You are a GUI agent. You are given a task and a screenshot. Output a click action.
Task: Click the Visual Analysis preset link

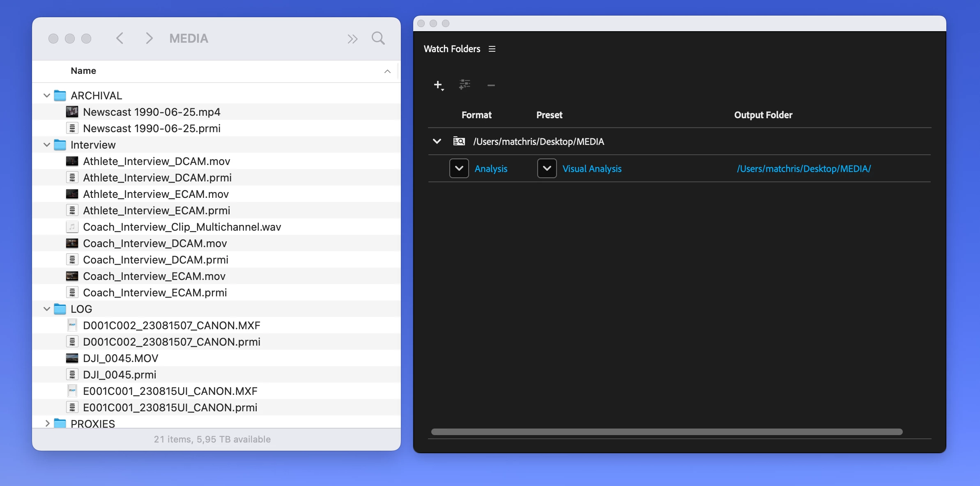(x=591, y=169)
